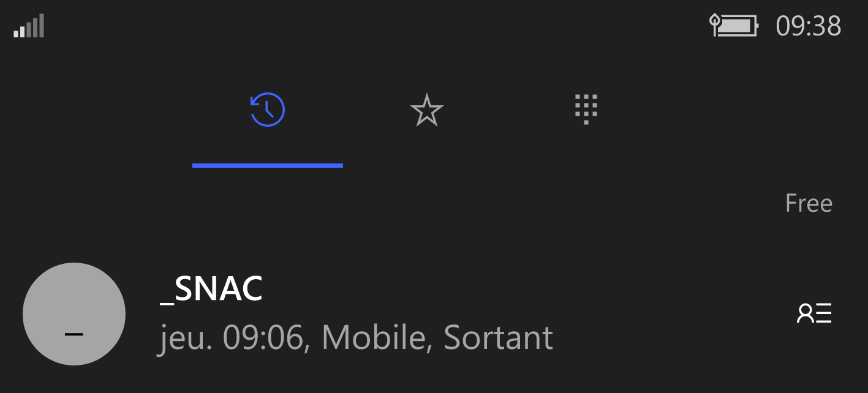Select the Free carrier label
The height and width of the screenshot is (393, 868).
point(809,203)
